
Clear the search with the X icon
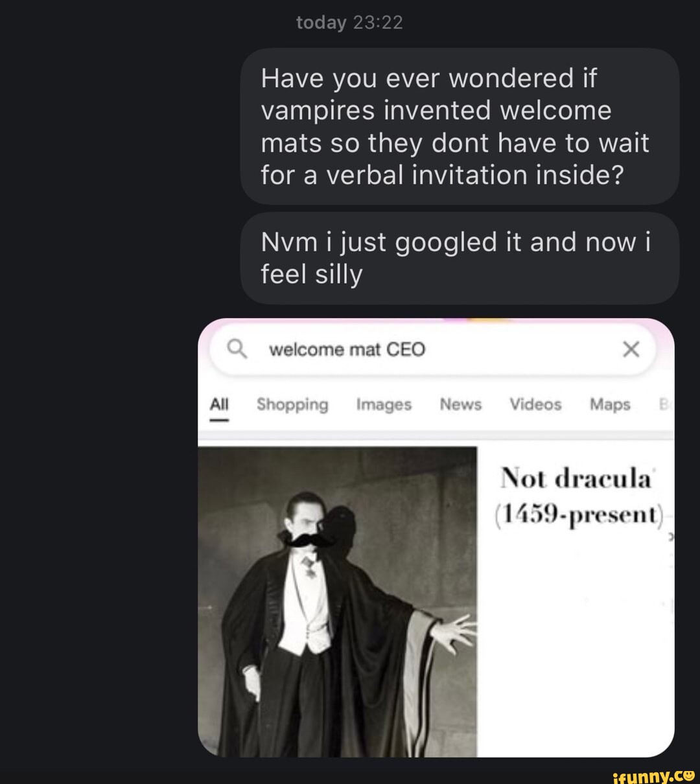[631, 350]
